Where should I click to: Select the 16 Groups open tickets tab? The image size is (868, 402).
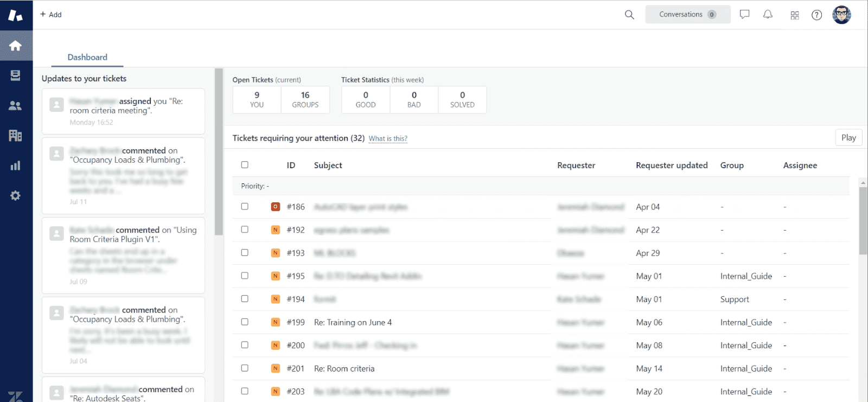click(305, 100)
